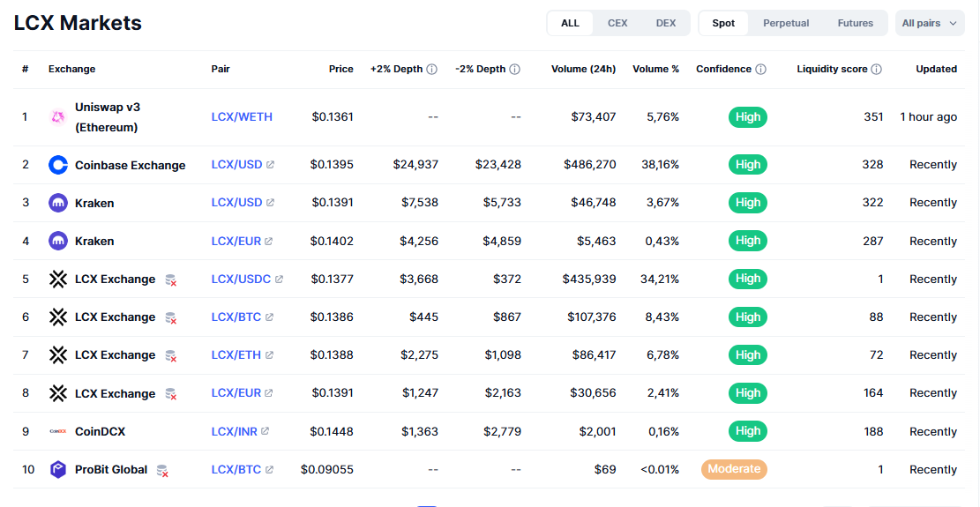Filter markets by DEX
The height and width of the screenshot is (507, 980).
pyautogui.click(x=666, y=23)
